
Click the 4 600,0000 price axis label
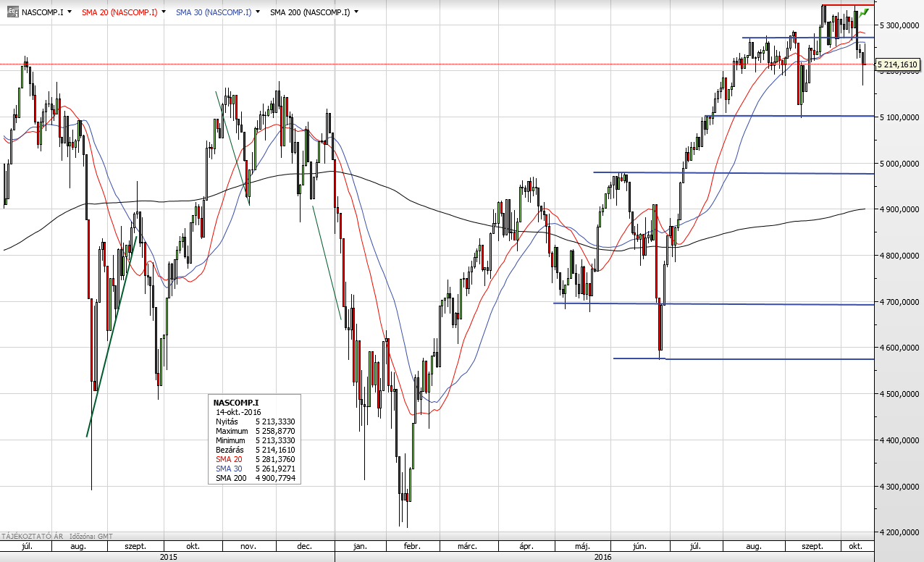899,348
